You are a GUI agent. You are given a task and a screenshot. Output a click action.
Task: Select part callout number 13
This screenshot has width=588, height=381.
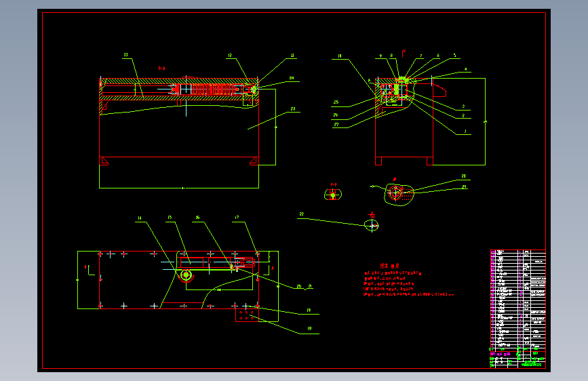click(125, 55)
